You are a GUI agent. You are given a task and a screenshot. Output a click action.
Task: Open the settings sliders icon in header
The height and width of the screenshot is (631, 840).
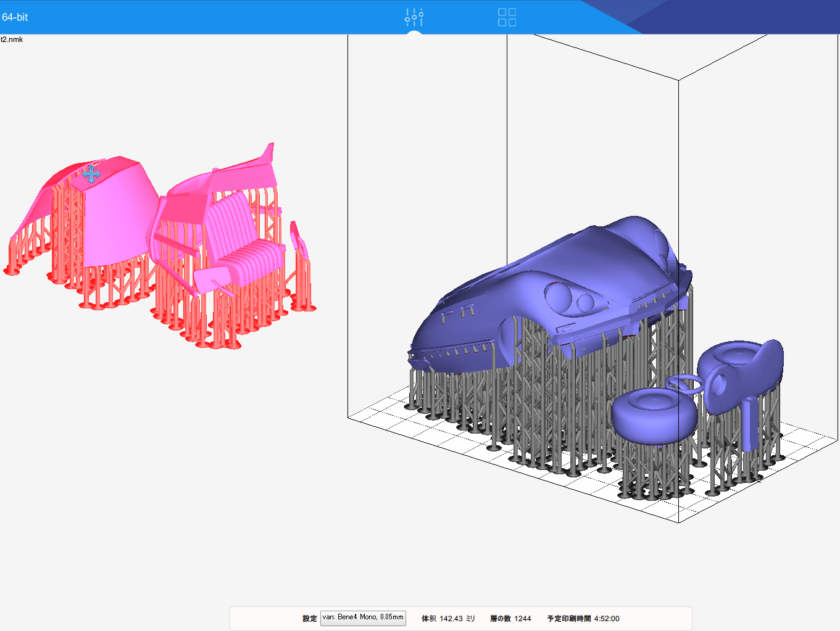point(414,17)
